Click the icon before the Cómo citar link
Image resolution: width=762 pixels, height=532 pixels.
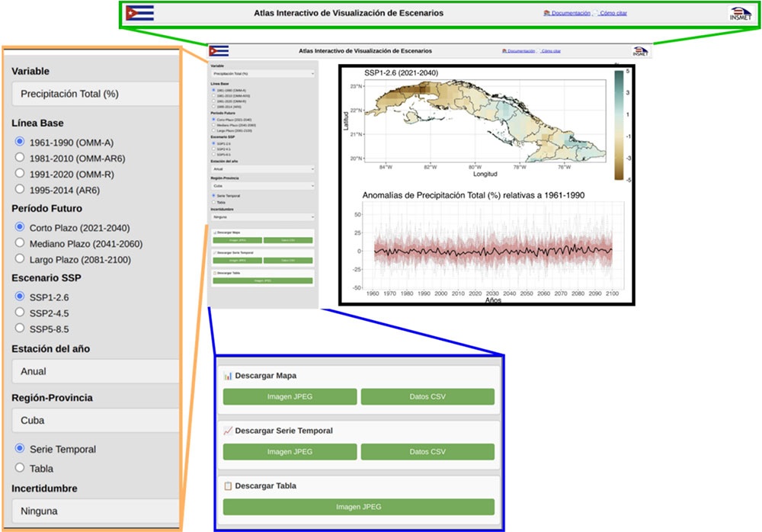tap(595, 11)
